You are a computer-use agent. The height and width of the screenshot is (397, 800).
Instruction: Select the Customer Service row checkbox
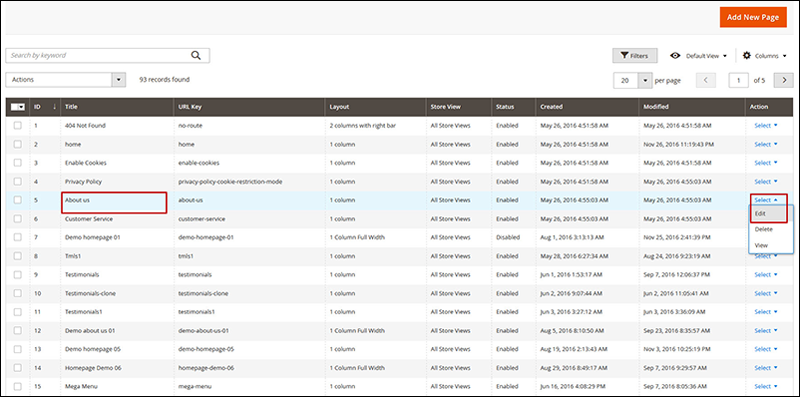point(18,218)
